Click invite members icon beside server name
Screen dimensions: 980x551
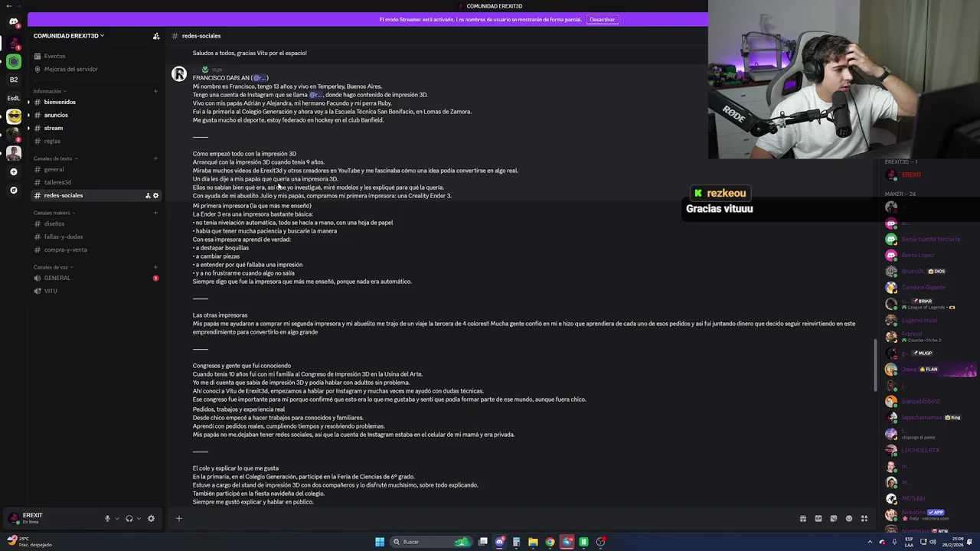156,36
